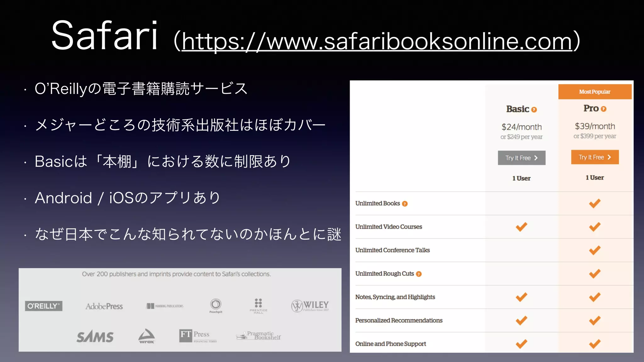Click the Peachpit logo
The width and height of the screenshot is (644, 362).
click(216, 306)
